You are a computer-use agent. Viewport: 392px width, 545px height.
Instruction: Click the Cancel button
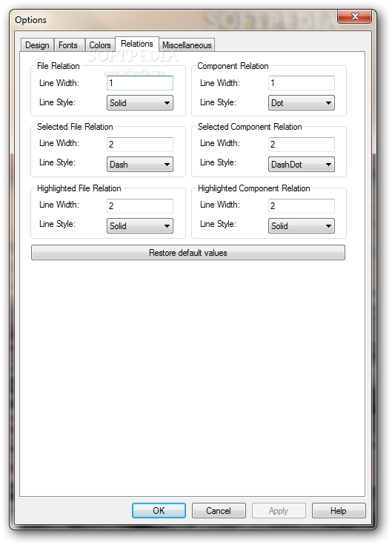click(x=219, y=511)
